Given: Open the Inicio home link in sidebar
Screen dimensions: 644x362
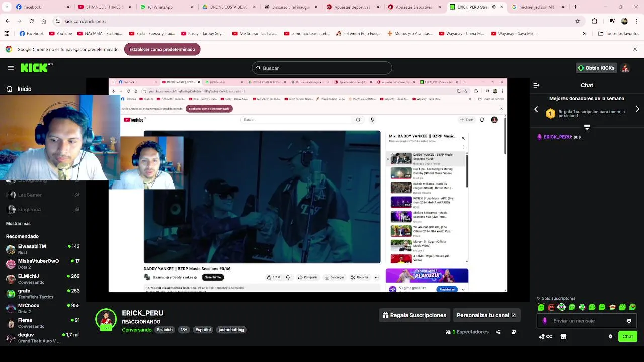Looking at the screenshot, I should tap(19, 89).
